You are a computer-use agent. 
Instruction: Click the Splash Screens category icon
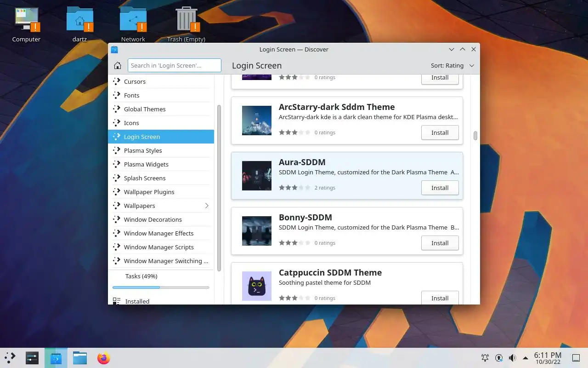[117, 178]
